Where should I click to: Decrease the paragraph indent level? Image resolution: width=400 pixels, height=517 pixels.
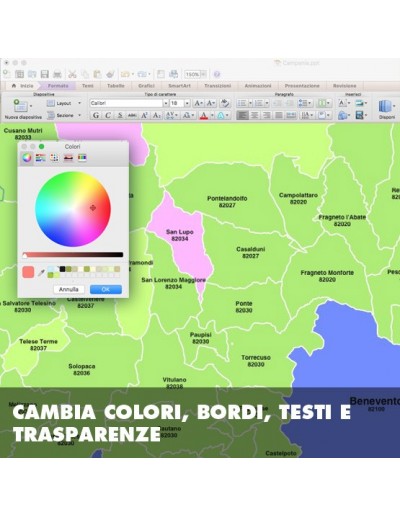coord(277,103)
